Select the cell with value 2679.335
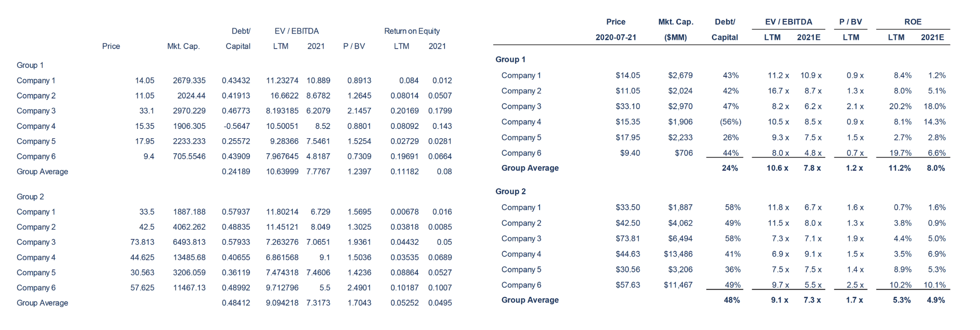Viewport: 980px width, 330px height. [x=189, y=81]
